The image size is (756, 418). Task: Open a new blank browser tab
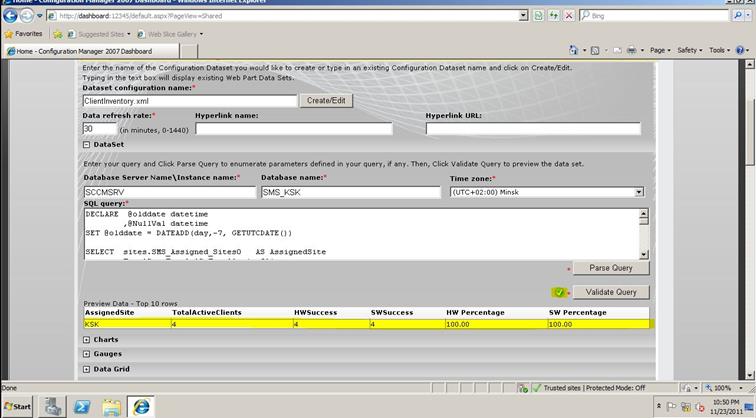[189, 51]
